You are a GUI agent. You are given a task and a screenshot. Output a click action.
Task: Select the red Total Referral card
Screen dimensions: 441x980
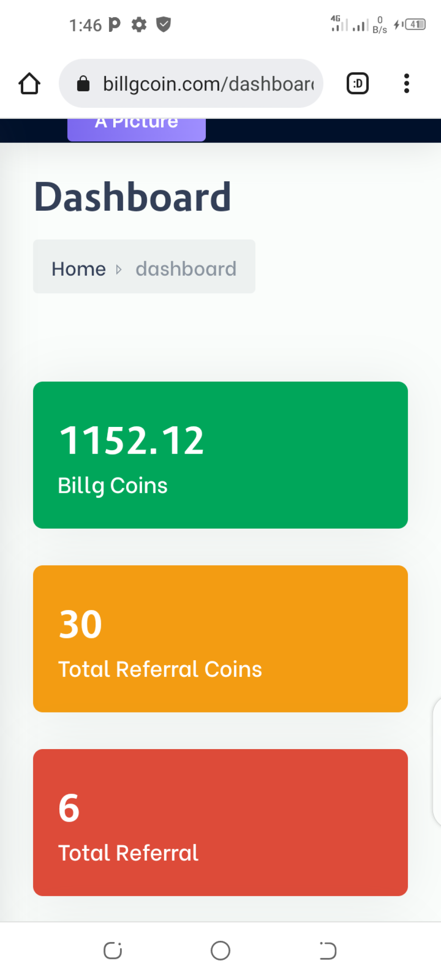click(x=220, y=823)
